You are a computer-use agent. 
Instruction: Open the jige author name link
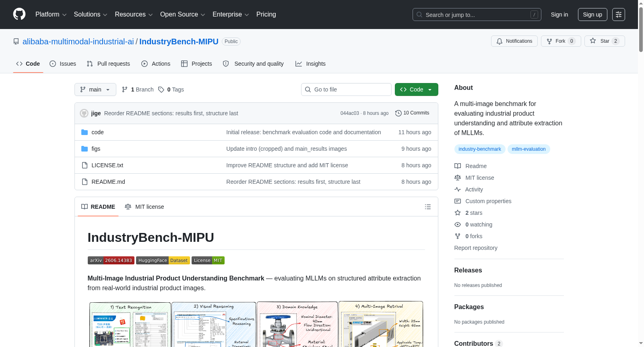point(96,113)
